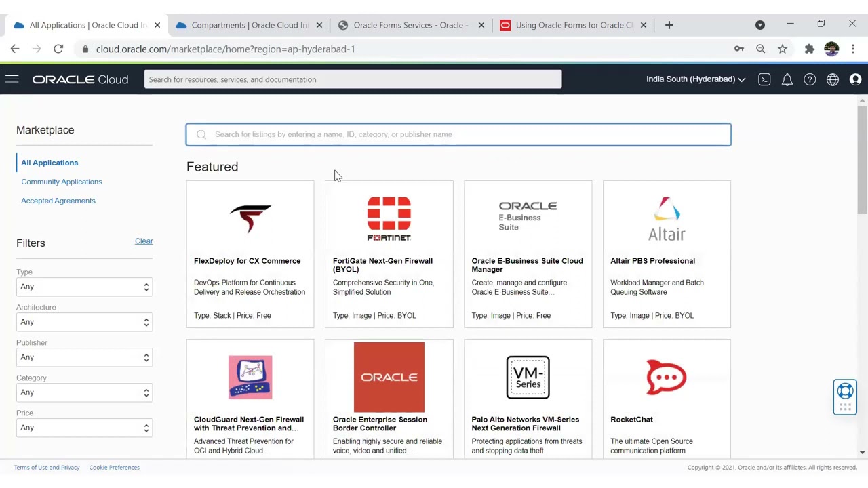
Task: Open FlexDeploy for CX Commerce listing
Action: tap(247, 261)
